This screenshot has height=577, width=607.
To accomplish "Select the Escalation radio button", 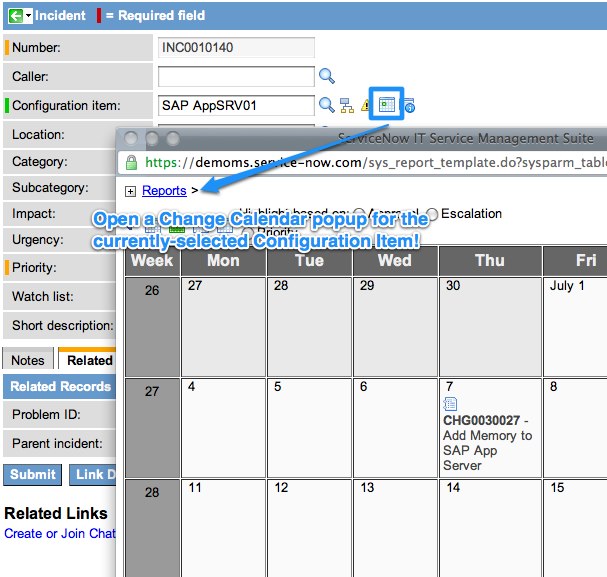I will (x=432, y=214).
